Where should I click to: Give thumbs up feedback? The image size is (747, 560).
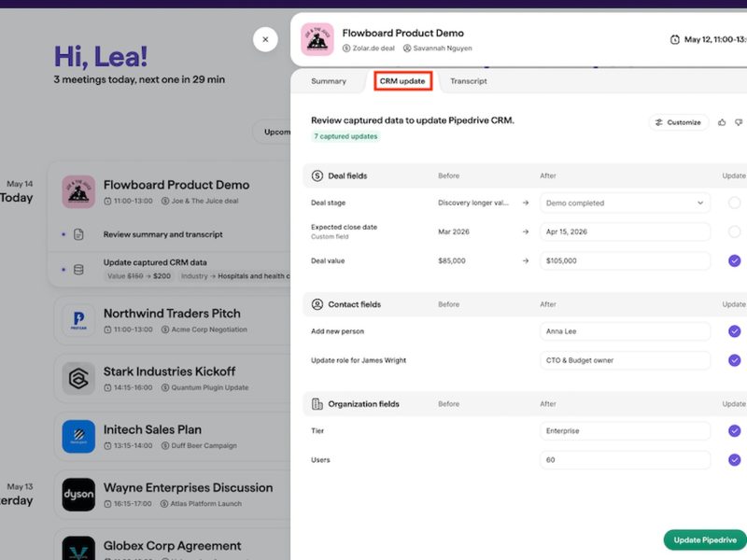click(722, 122)
